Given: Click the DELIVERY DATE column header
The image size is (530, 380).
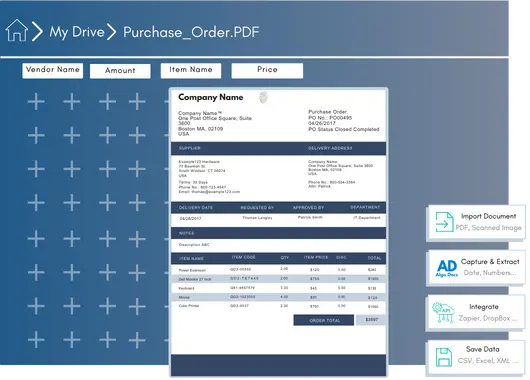Looking at the screenshot, I should (196, 208).
